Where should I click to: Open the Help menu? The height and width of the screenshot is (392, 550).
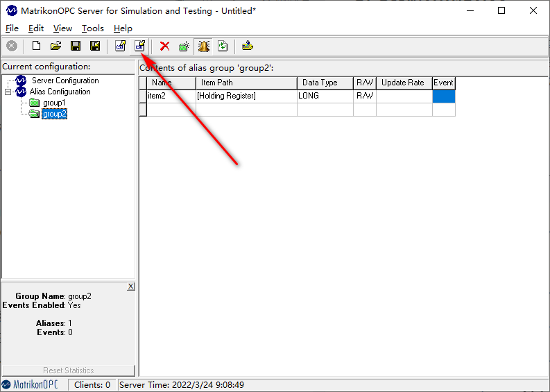click(123, 28)
